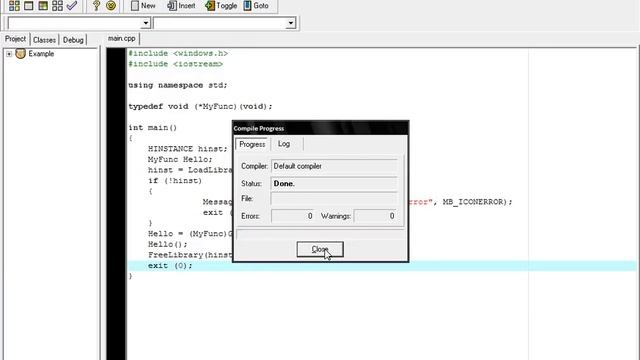Image resolution: width=640 pixels, height=360 pixels.
Task: Expand the Example project node
Action: click(x=9, y=54)
